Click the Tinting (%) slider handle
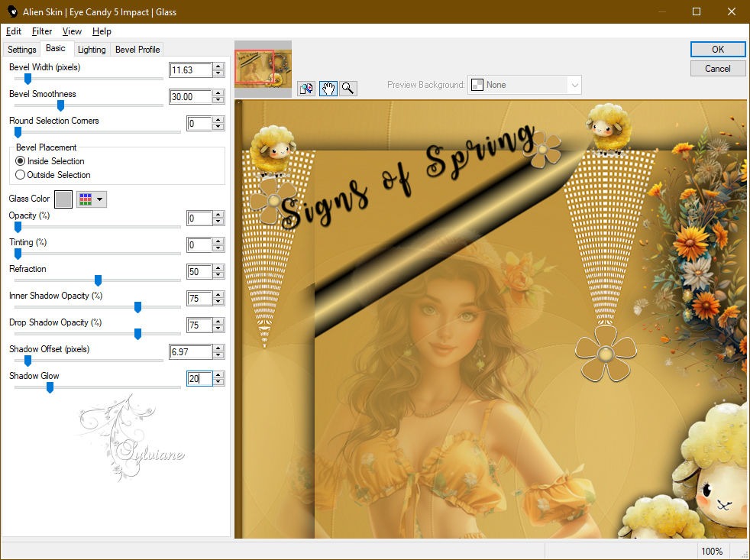This screenshot has height=560, width=750. click(x=18, y=254)
